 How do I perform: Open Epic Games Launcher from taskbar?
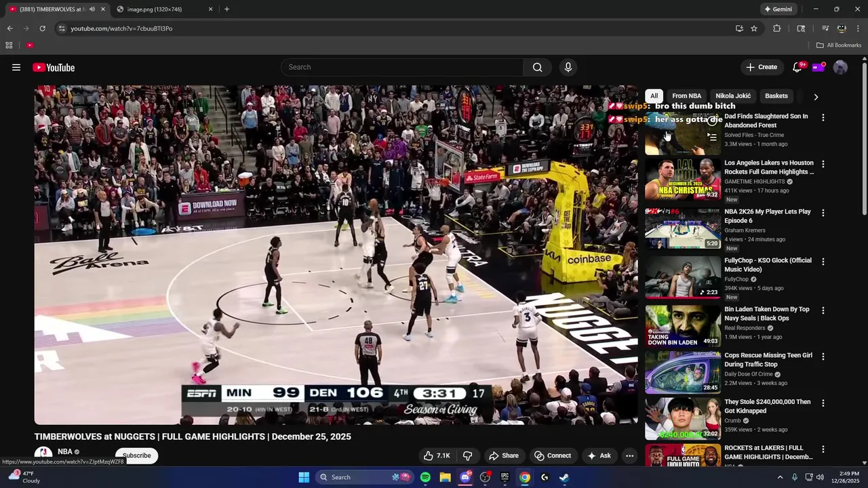coord(505,477)
